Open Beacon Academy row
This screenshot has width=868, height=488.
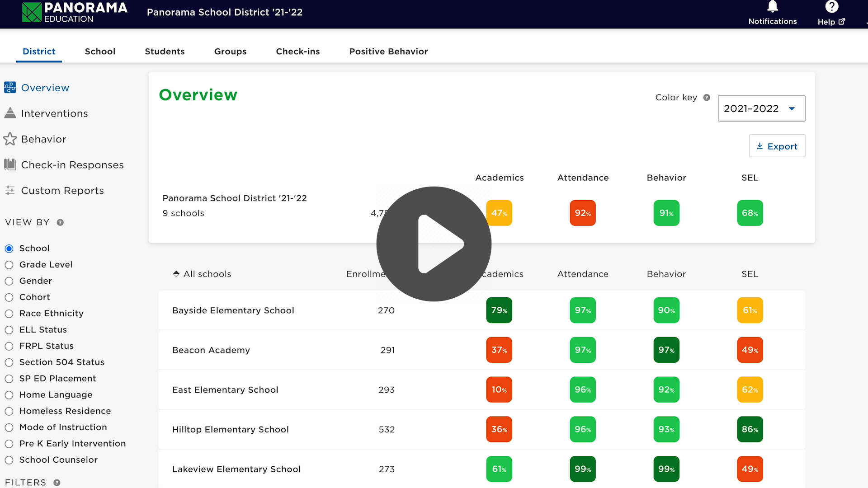(481, 350)
